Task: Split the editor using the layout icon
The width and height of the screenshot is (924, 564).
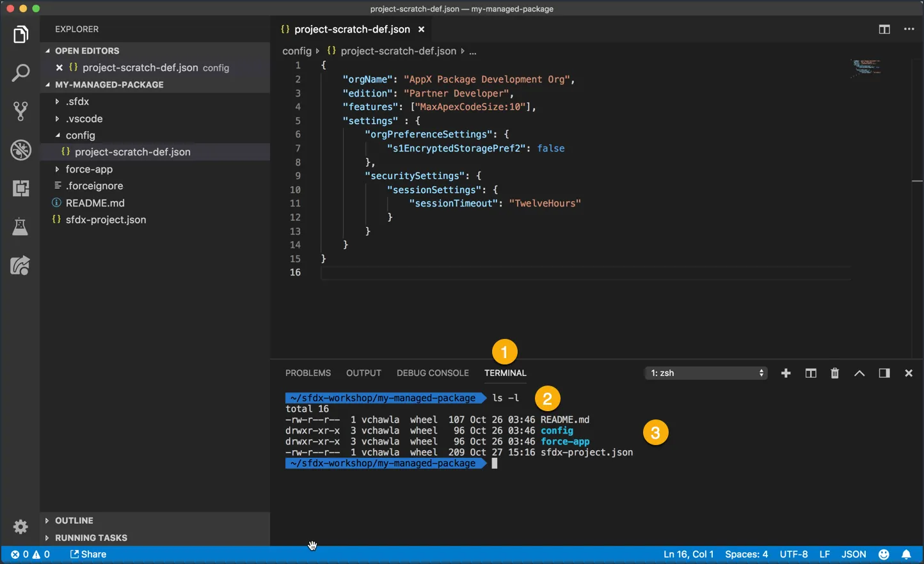Action: (x=884, y=29)
